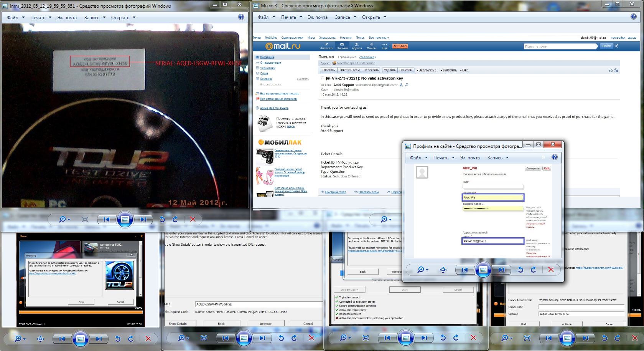The width and height of the screenshot is (644, 351).
Task: Open help icon in the Мыло 3 window
Action: pos(634,17)
